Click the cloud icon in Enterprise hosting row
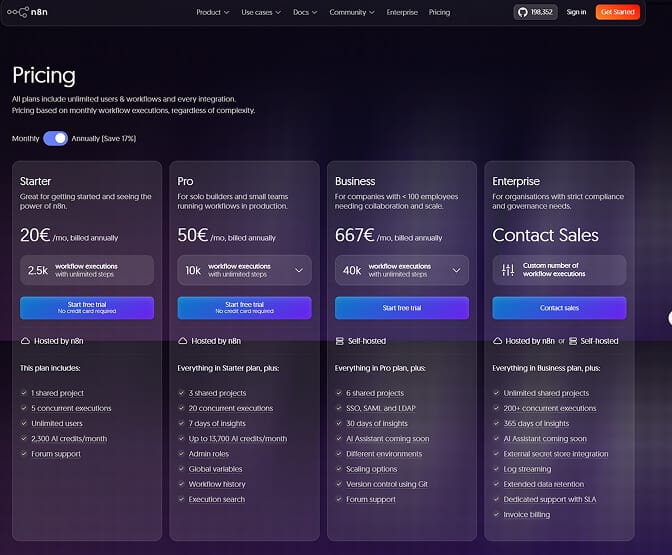The width and height of the screenshot is (672, 555). pyautogui.click(x=497, y=341)
